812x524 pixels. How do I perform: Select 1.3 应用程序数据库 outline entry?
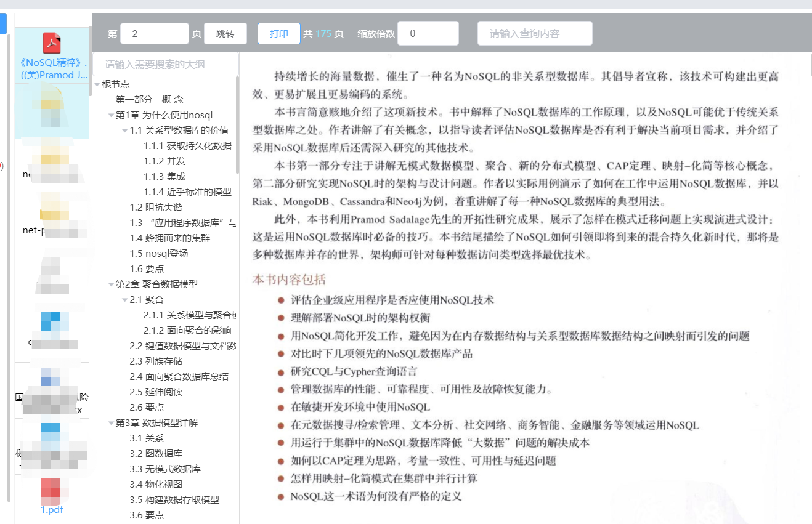pos(183,222)
